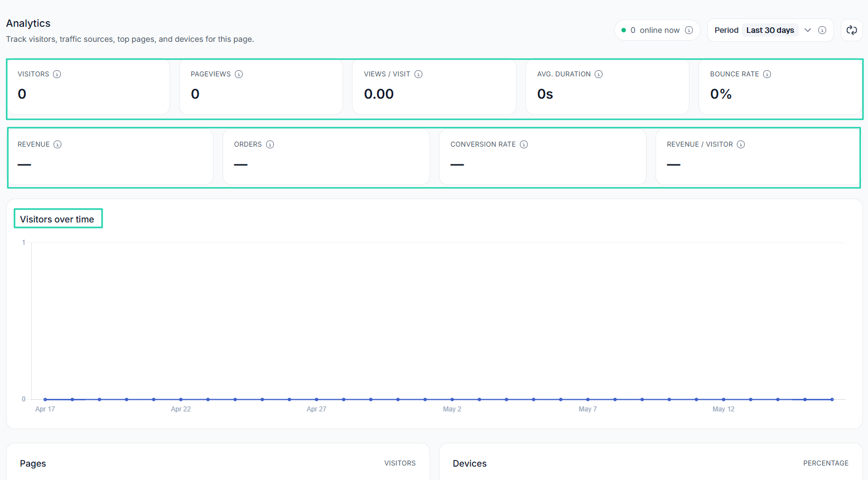Click the Revenue card dash value
The height and width of the screenshot is (480, 868).
point(25,164)
